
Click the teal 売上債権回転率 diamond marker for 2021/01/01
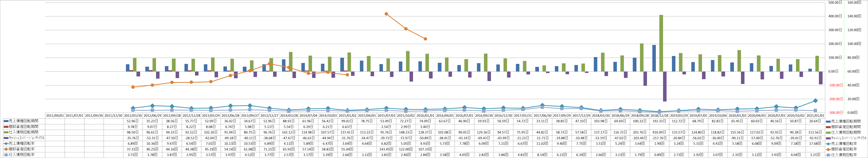(815, 101)
